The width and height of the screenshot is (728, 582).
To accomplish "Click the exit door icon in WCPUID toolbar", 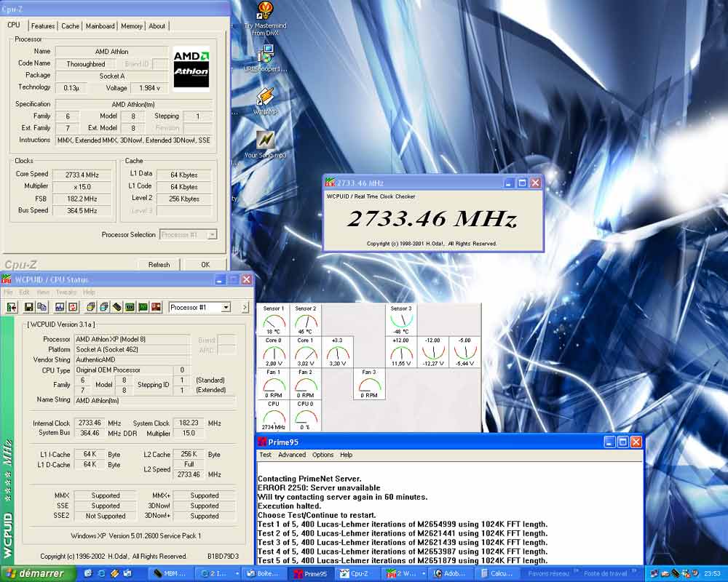I will pyautogui.click(x=12, y=307).
